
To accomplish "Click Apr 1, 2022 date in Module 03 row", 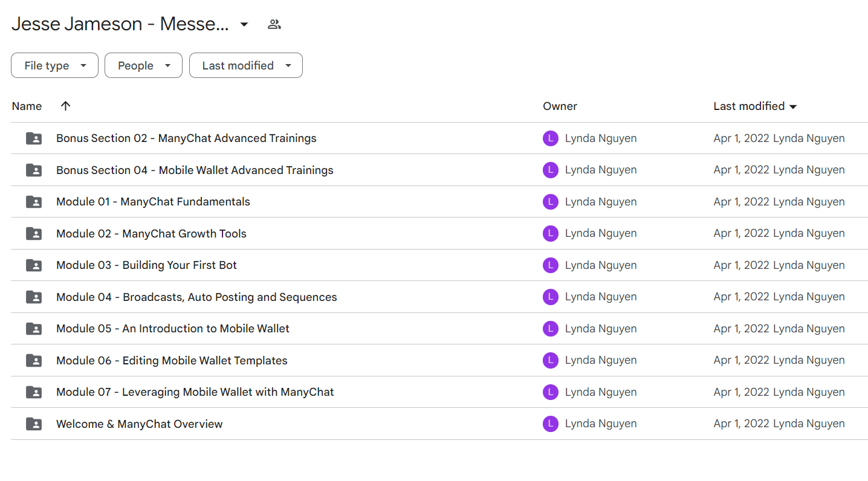I will click(x=741, y=265).
